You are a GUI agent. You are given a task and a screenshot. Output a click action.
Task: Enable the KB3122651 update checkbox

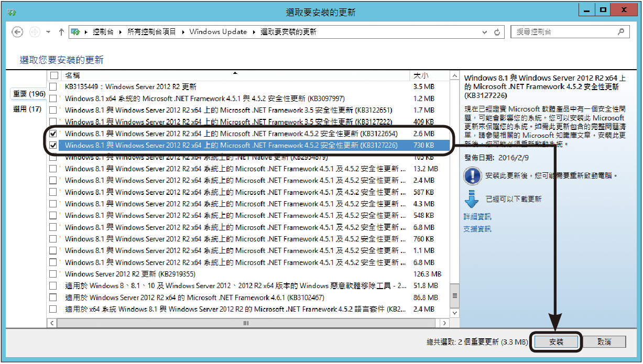pyautogui.click(x=53, y=110)
